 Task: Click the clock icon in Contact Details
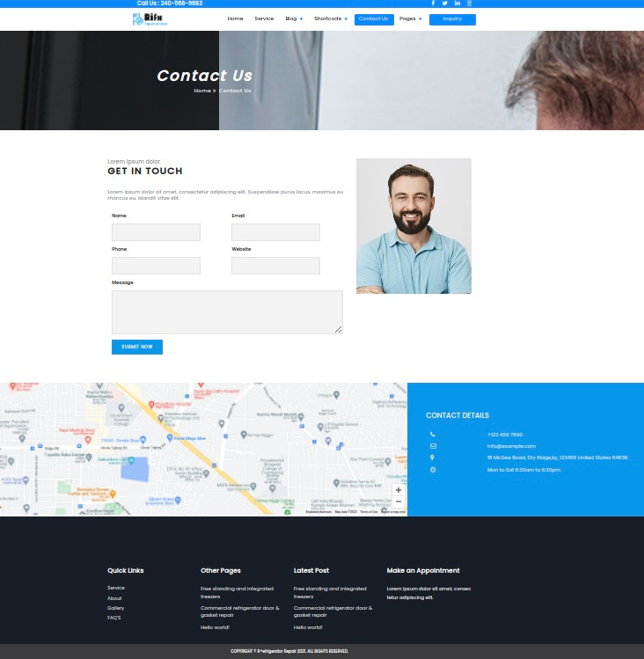click(x=433, y=470)
